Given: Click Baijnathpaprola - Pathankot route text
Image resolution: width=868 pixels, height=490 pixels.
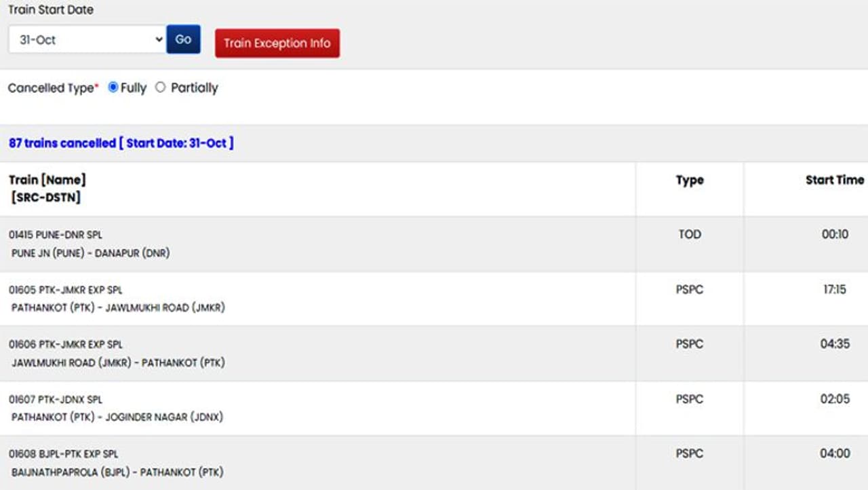Looking at the screenshot, I should coord(117,472).
